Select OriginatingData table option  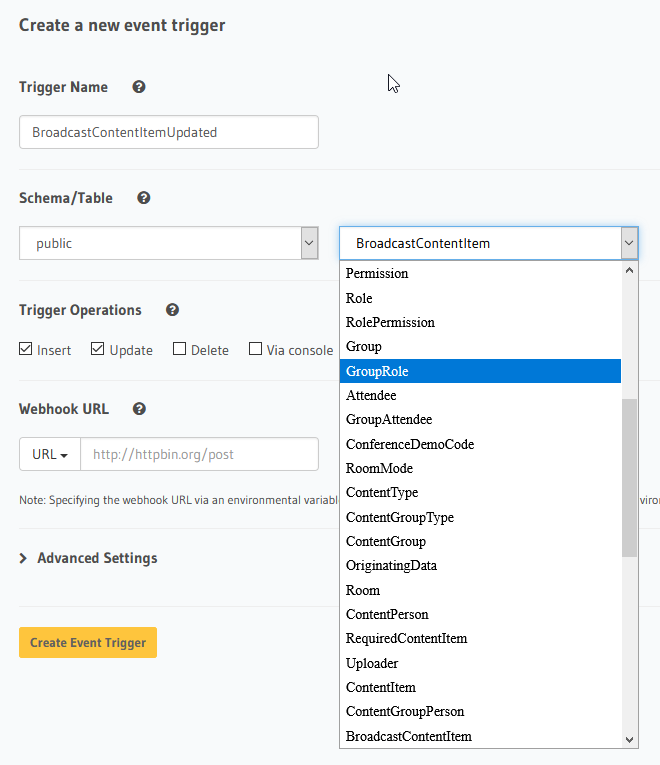point(480,566)
